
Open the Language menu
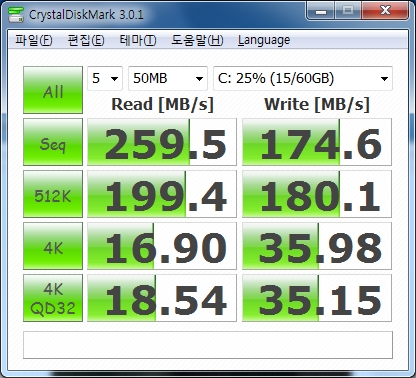tap(264, 40)
